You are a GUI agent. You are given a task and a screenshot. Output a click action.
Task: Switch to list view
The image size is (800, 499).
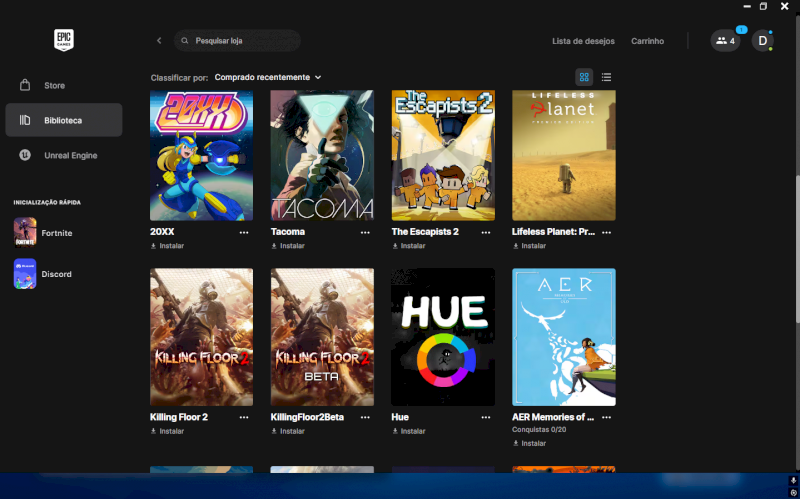pyautogui.click(x=606, y=77)
